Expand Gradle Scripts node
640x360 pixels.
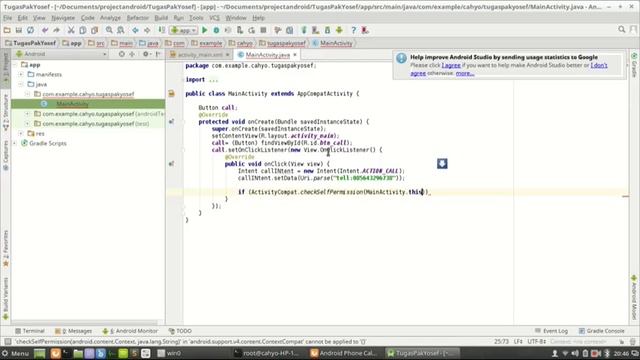tap(15, 143)
